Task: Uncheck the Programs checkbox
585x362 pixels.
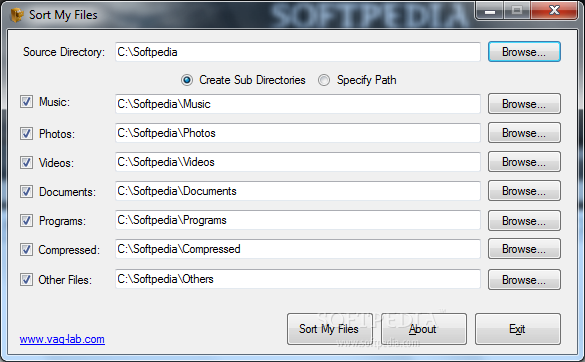Action: click(x=26, y=221)
